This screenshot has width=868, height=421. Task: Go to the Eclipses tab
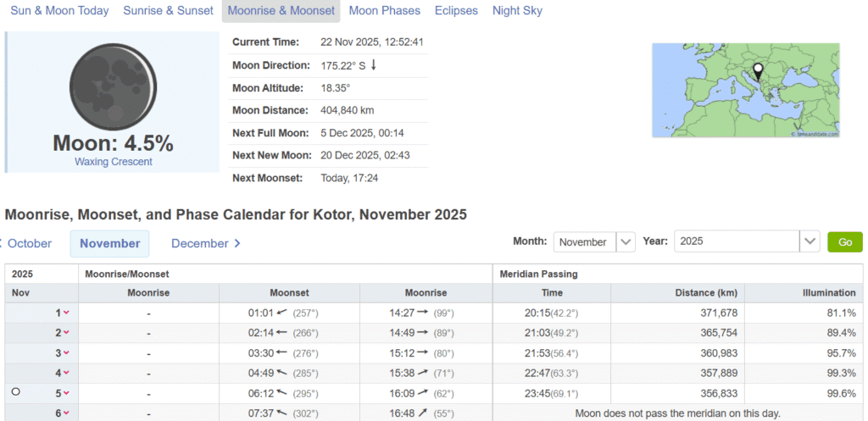(456, 11)
